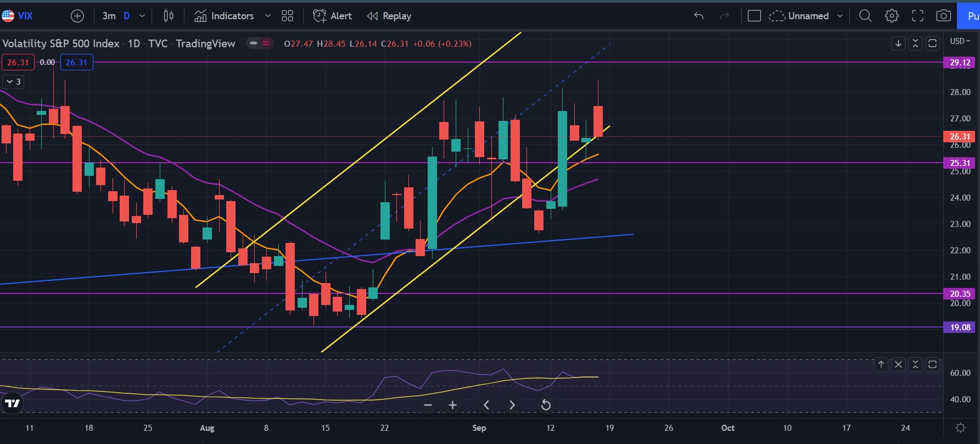Reset the chart view
Screen dimensions: 980x444
click(546, 405)
